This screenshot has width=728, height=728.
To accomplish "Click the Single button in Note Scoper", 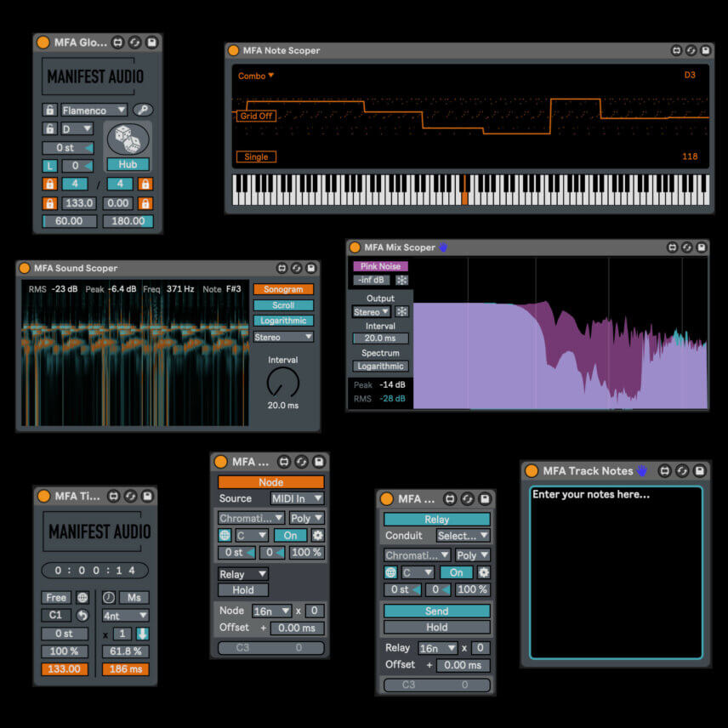I will [x=256, y=157].
